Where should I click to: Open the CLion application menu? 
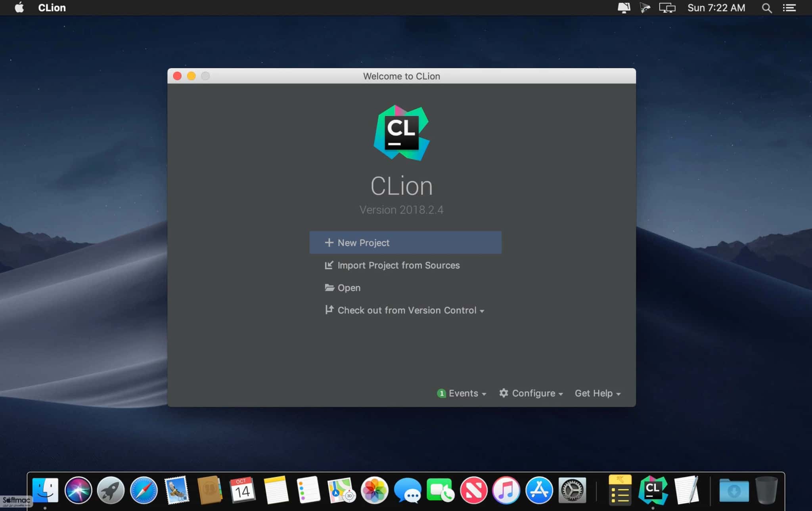pos(52,8)
